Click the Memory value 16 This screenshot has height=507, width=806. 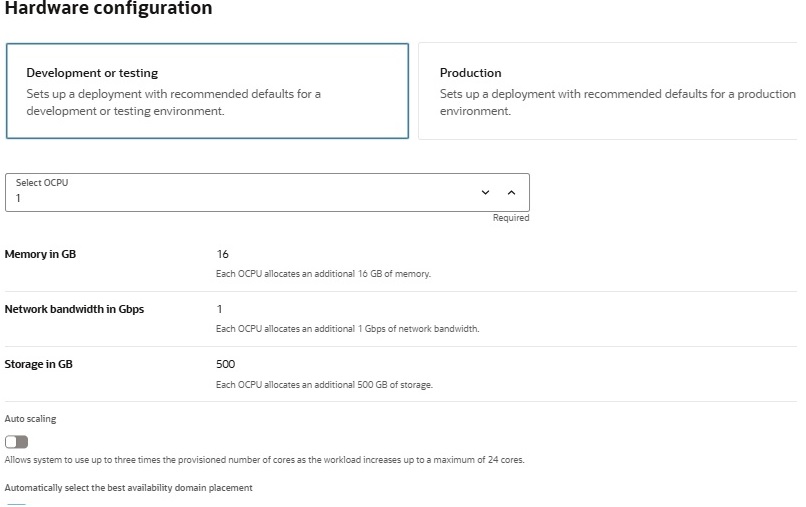click(x=222, y=254)
